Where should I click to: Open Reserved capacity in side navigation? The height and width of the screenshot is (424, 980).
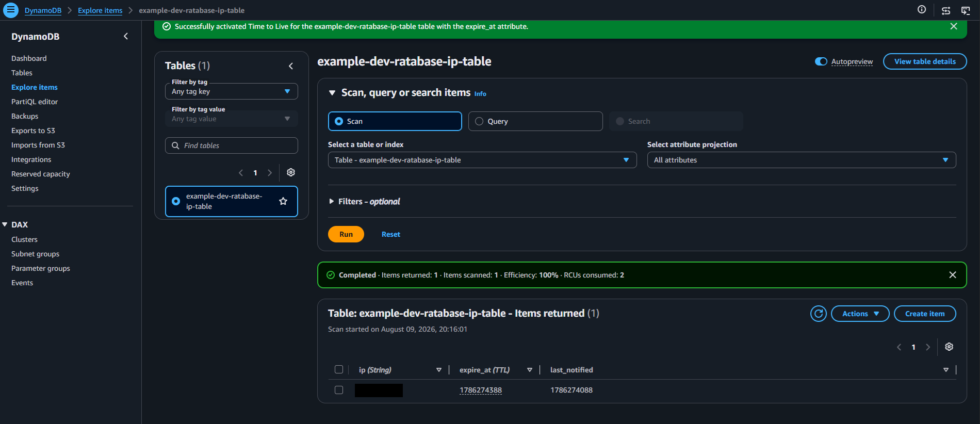41,174
